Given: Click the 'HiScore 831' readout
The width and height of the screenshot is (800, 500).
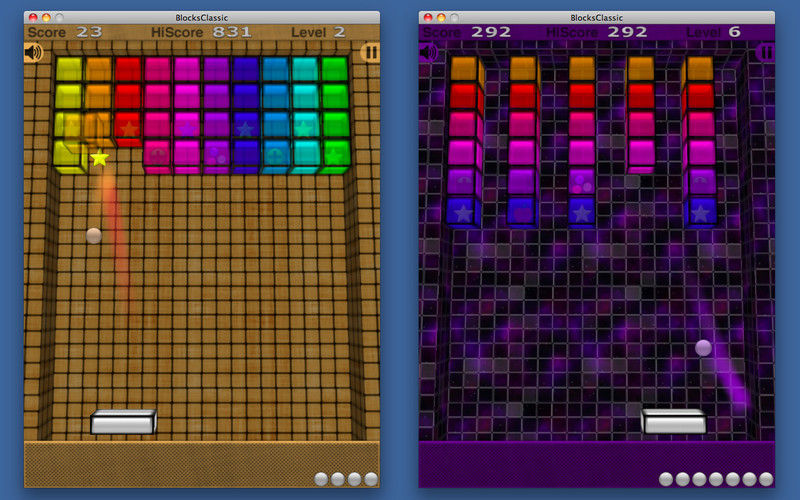Looking at the screenshot, I should [201, 33].
